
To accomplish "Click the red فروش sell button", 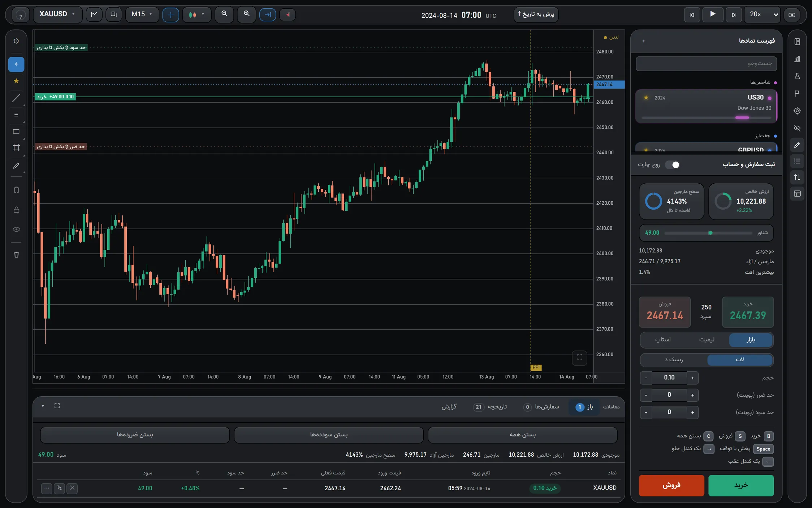I will [671, 485].
